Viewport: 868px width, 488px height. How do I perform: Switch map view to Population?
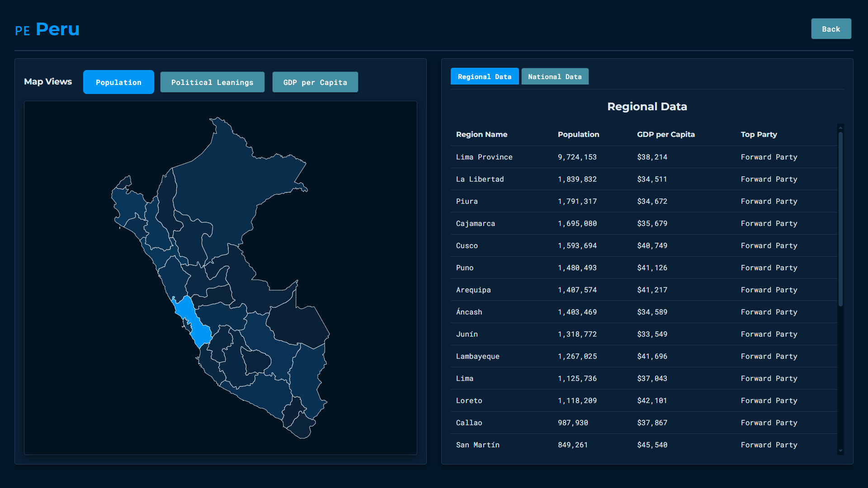tap(118, 82)
